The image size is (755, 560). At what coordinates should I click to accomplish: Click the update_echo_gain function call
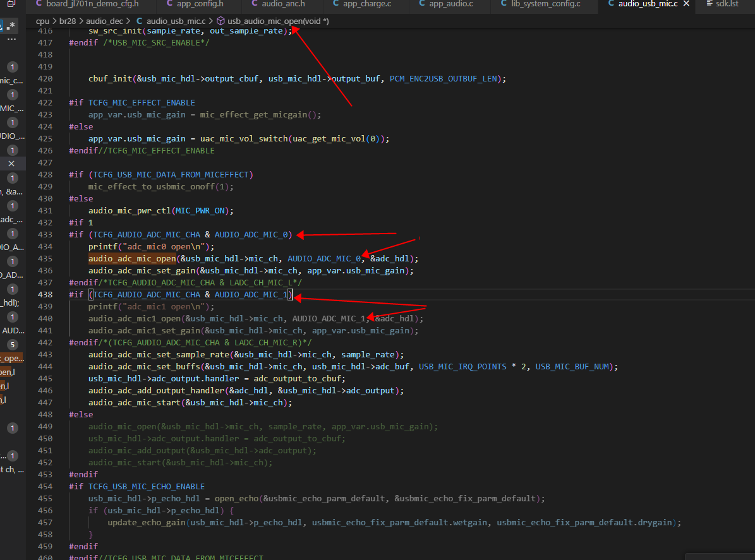[147, 523]
